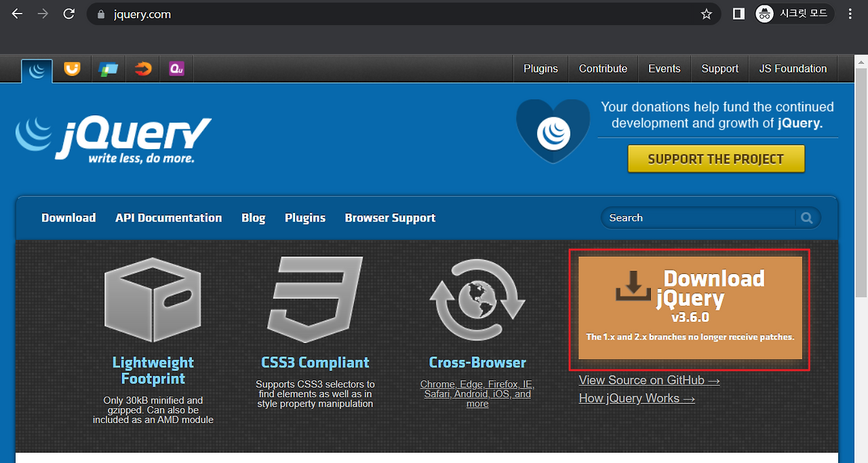Click the Lightweight Footprint box icon

point(153,299)
